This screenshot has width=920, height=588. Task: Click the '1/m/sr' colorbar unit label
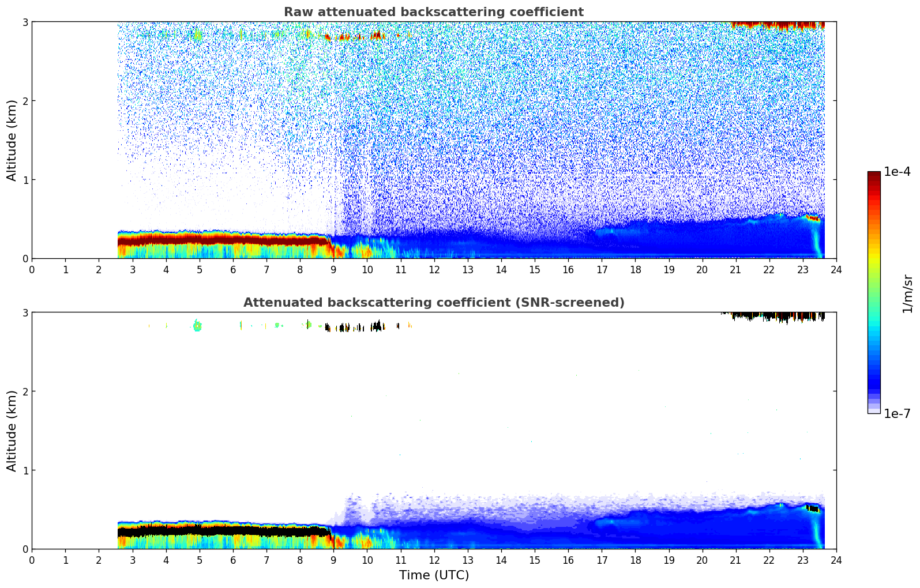click(x=907, y=294)
